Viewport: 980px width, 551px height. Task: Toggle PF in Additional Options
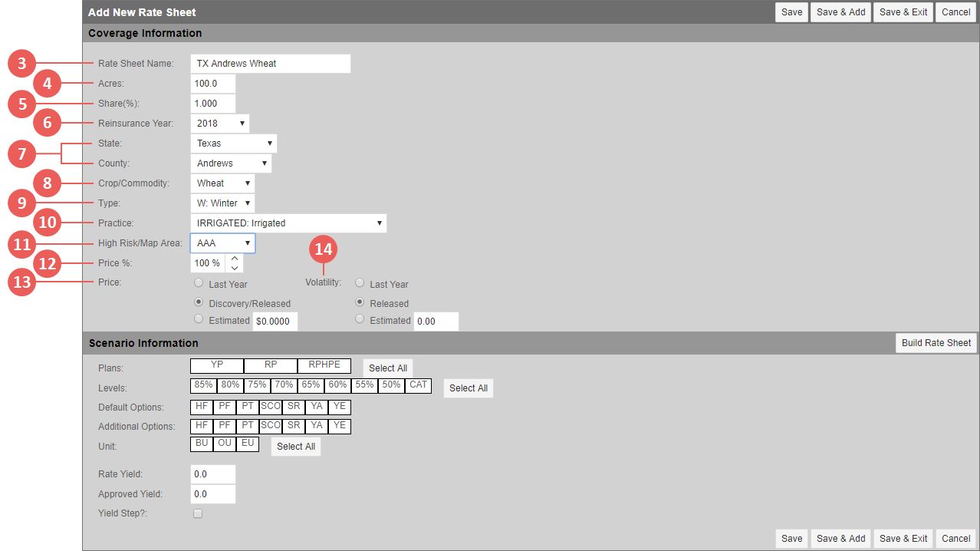224,427
